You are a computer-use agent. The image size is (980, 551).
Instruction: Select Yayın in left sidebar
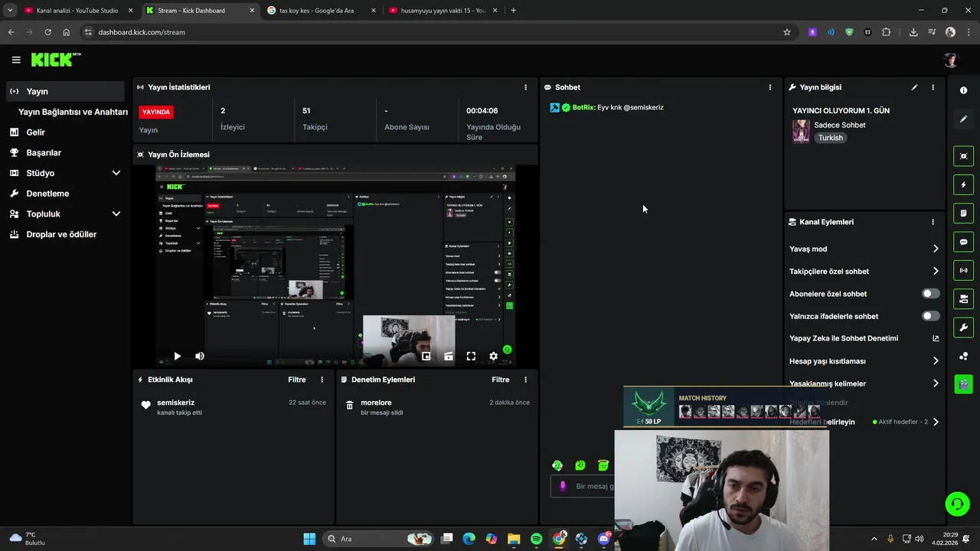(x=64, y=91)
